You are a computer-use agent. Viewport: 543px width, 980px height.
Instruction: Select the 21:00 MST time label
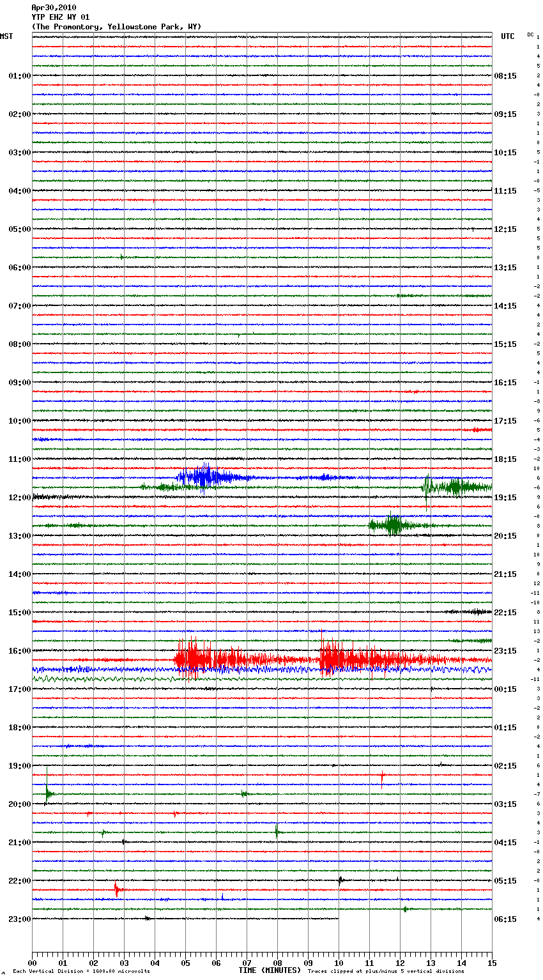(x=20, y=843)
